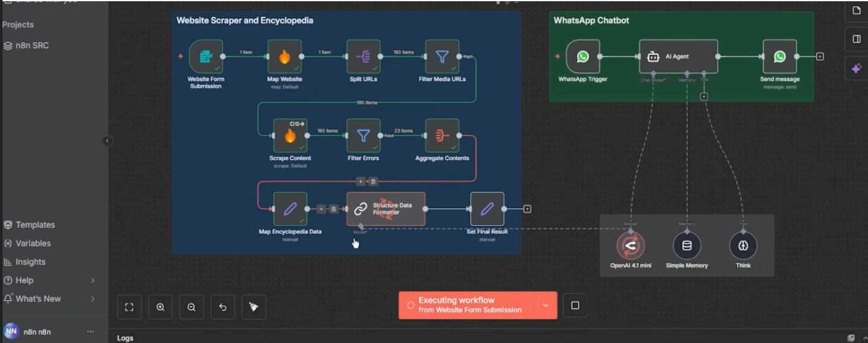Stop the running workflow execution
Viewport: 868px width, 343px height.
tap(575, 306)
